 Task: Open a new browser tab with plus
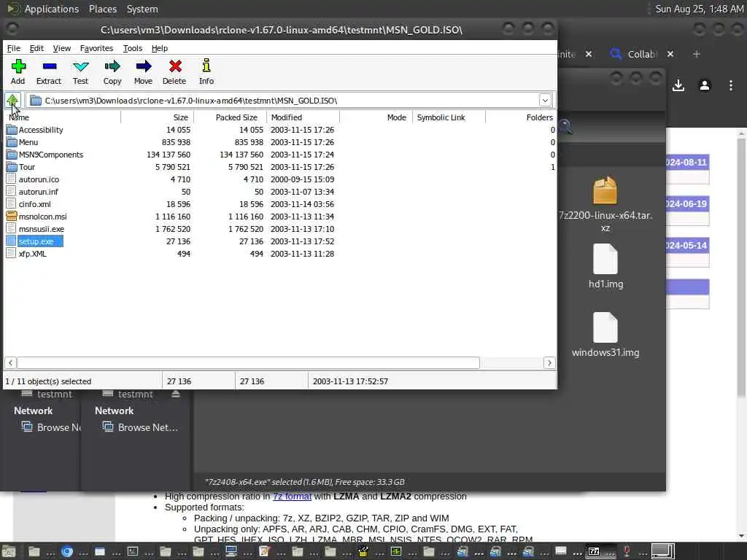[697, 54]
